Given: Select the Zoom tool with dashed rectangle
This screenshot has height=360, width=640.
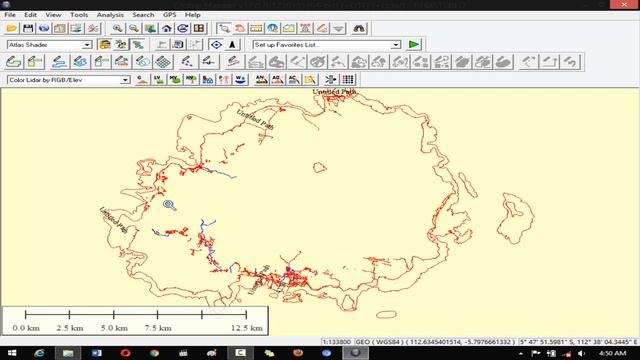Looking at the screenshot, I should 224,28.
